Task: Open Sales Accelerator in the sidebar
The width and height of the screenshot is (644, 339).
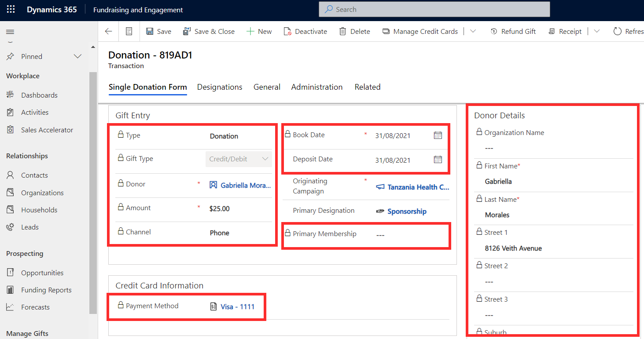Action: point(47,130)
